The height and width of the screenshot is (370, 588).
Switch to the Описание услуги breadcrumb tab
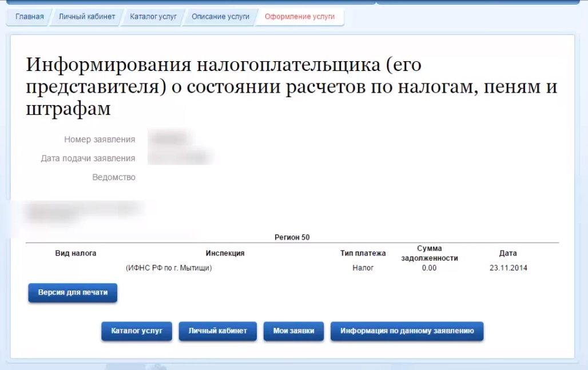click(220, 17)
